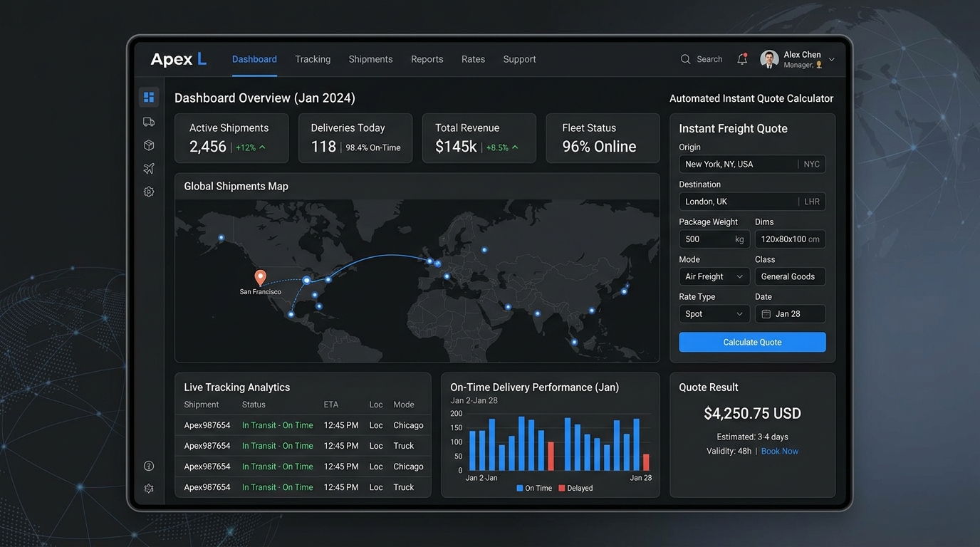This screenshot has width=980, height=547.
Task: Switch to the Tracking tab
Action: pos(313,59)
